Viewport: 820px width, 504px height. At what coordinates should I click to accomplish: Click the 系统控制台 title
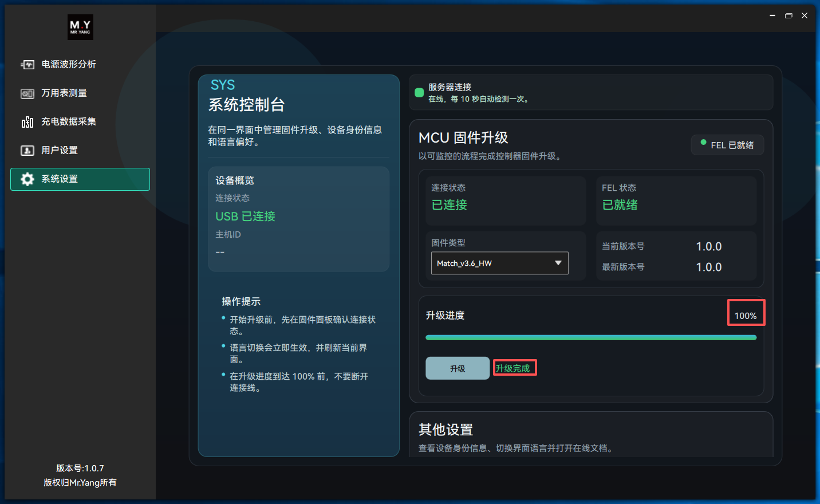[246, 105]
